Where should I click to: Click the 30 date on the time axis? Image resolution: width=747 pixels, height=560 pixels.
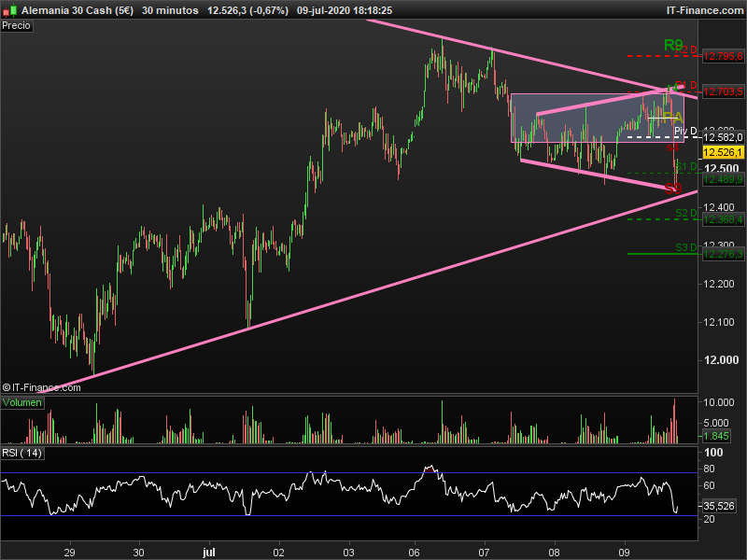138,553
